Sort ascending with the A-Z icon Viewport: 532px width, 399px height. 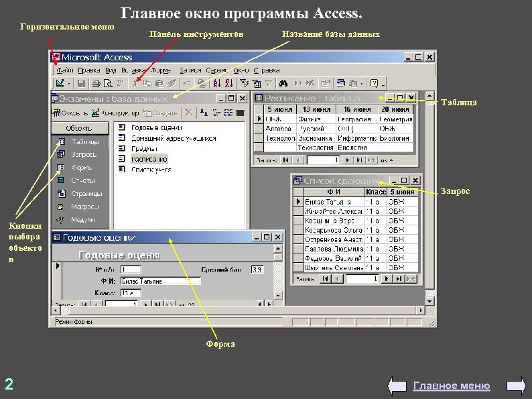pyautogui.click(x=217, y=83)
